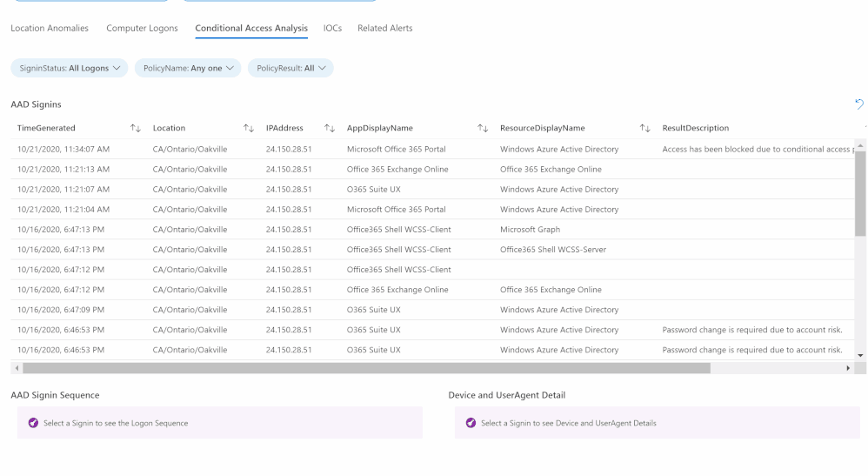This screenshot has height=476, width=868.
Task: Sort by ResourceDisplayName column arrows
Action: [x=644, y=128]
